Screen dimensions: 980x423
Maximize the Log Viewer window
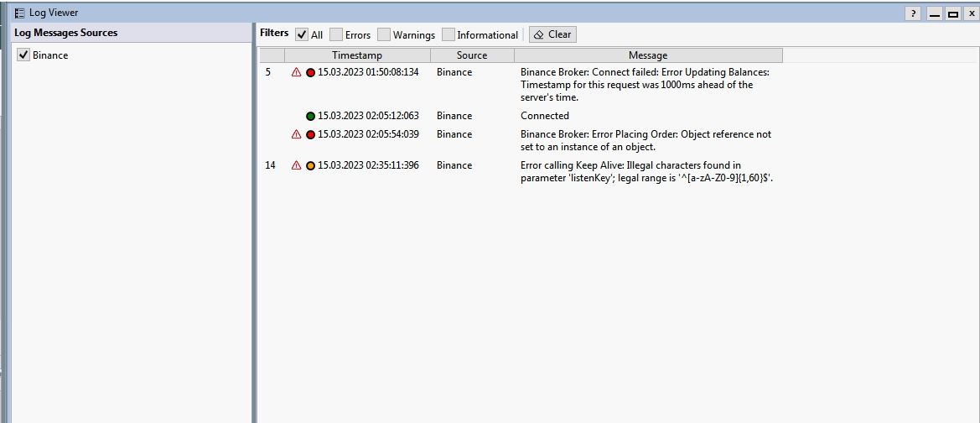(x=952, y=13)
